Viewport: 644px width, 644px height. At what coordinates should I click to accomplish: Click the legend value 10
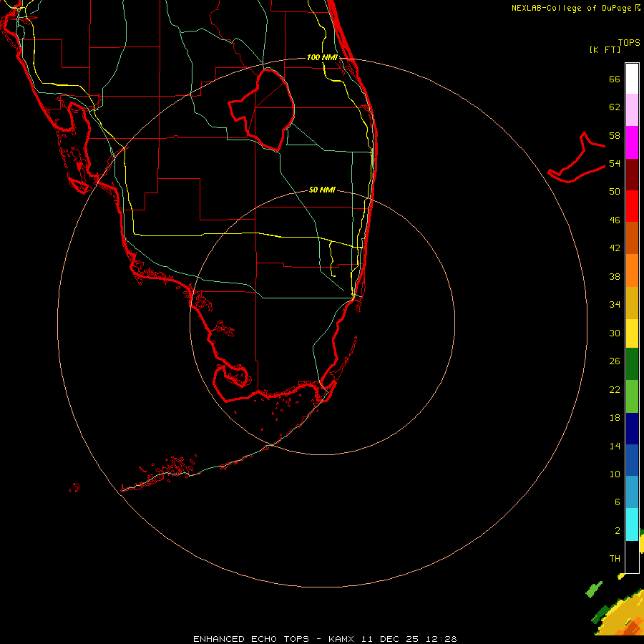tap(615, 474)
